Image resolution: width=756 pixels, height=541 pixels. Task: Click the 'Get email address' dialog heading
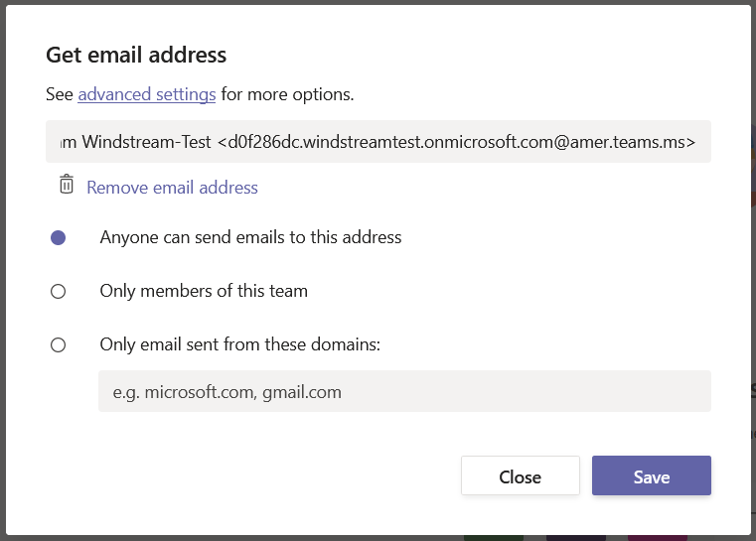click(x=136, y=55)
